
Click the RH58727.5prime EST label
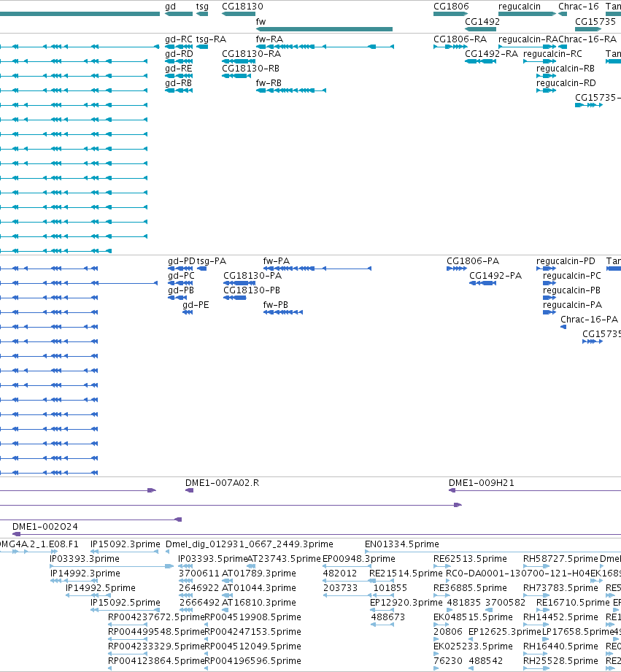click(560, 559)
